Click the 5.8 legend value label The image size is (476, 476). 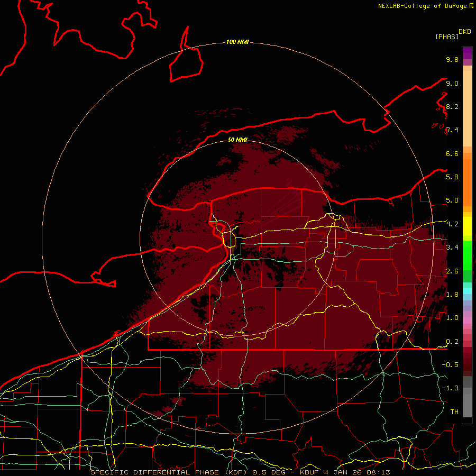(x=452, y=177)
